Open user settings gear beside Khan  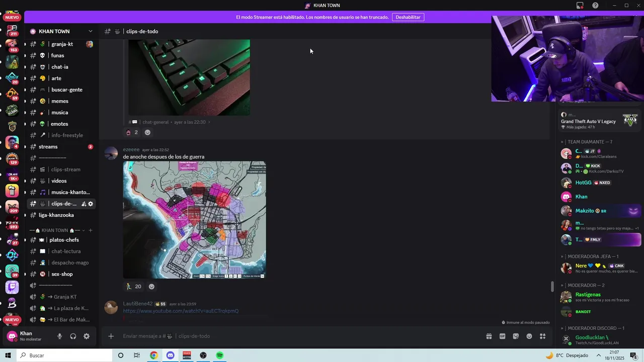point(87,336)
